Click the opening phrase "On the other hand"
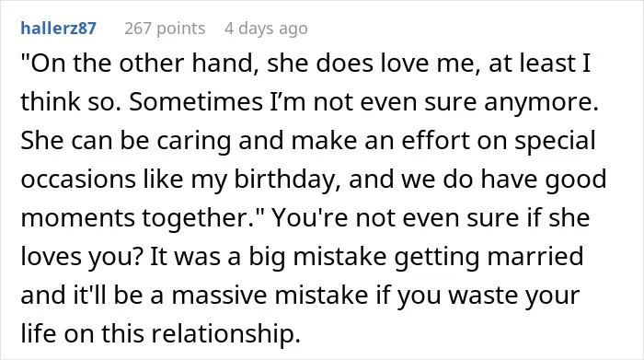This screenshot has width=644, height=360. pyautogui.click(x=140, y=64)
